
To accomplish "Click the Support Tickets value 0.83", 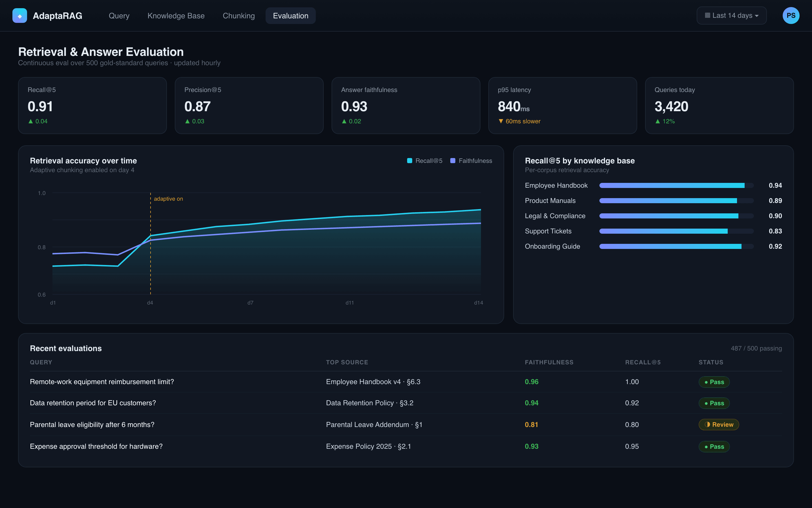I will pyautogui.click(x=775, y=231).
